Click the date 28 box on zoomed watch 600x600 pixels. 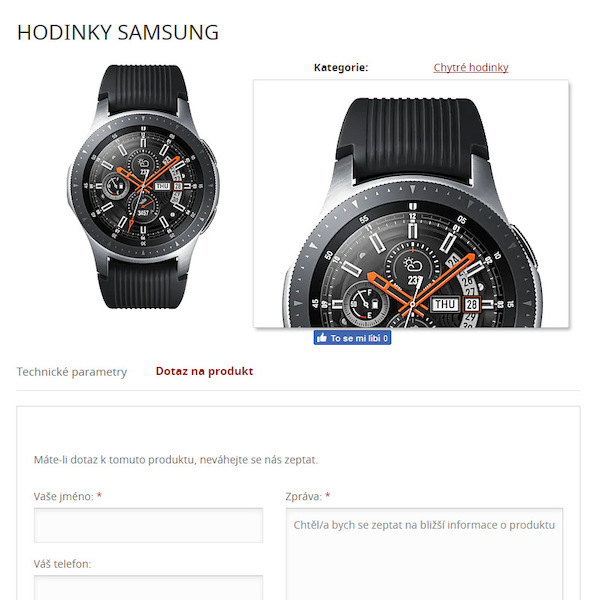472,305
